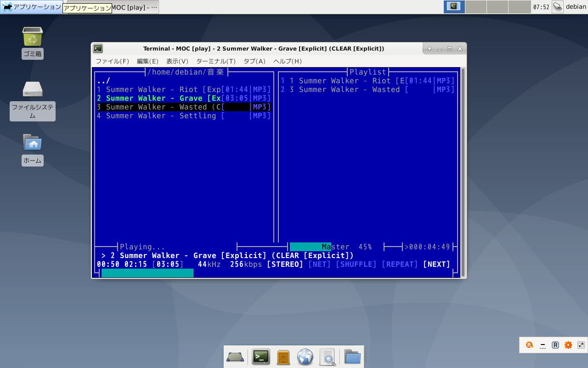Click the Master 45% volume bar
588x368 pixels.
(336, 247)
